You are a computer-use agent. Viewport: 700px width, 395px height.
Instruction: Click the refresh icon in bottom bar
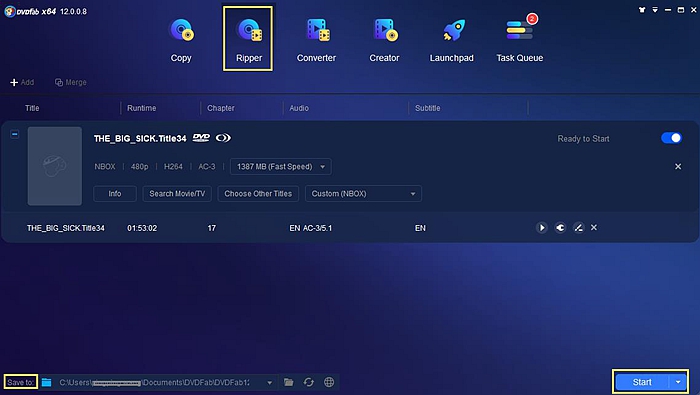[x=308, y=382]
